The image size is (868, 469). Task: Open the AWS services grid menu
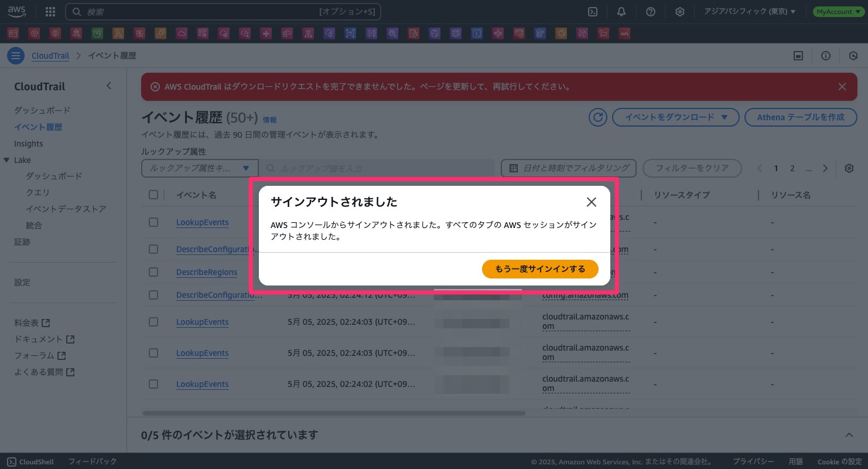click(x=50, y=12)
